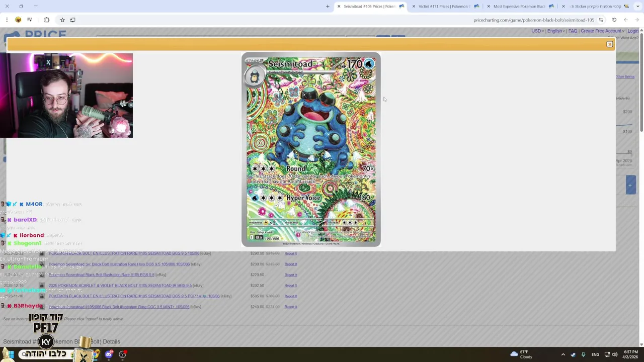The height and width of the screenshot is (362, 644).
Task: Close the Seismitoad image lightbox
Action: pyautogui.click(x=609, y=44)
